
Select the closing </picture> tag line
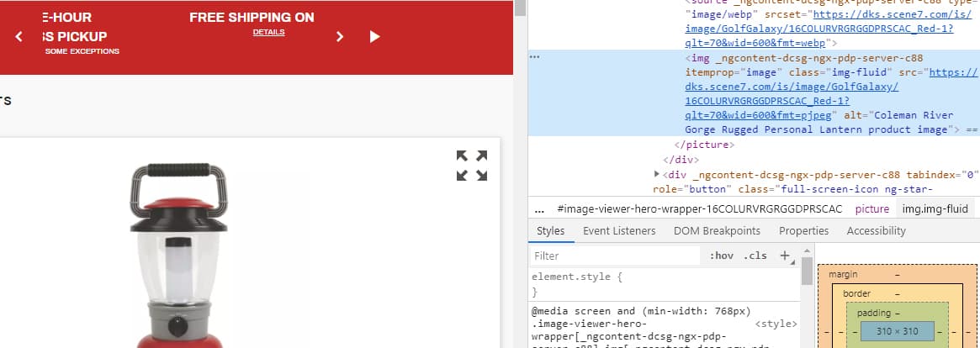click(704, 145)
